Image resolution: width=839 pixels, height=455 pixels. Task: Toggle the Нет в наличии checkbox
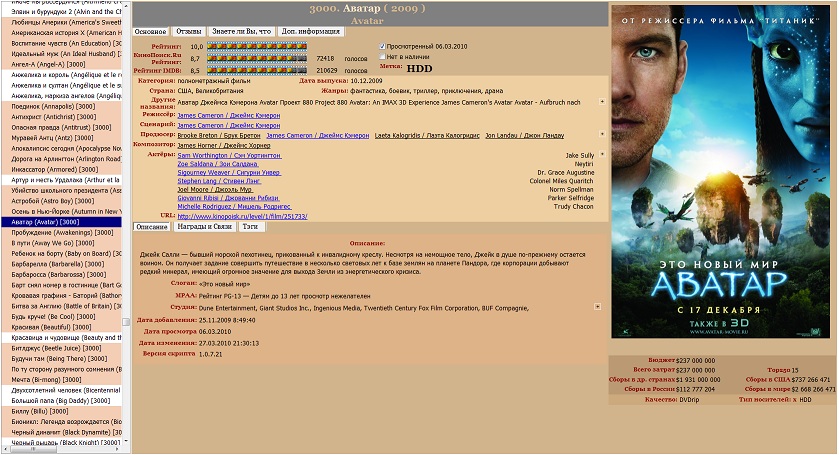tap(382, 56)
